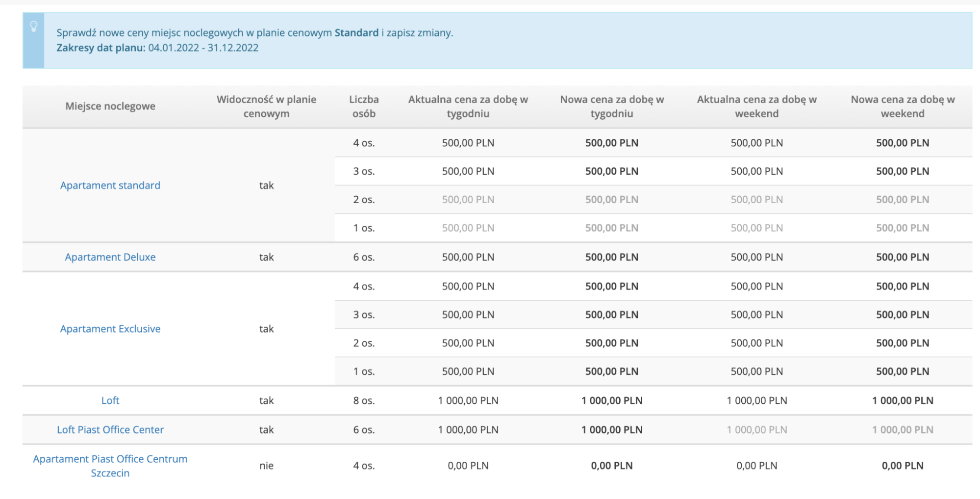
Task: Click the Liczba osób column header
Action: click(364, 106)
